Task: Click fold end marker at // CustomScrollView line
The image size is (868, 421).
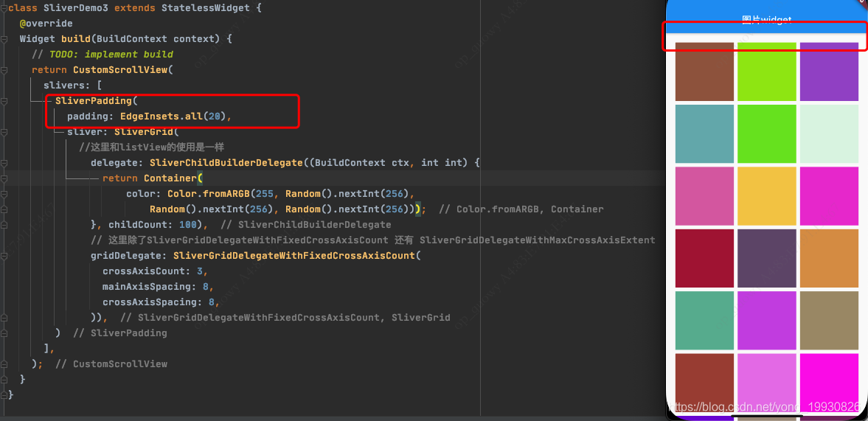Action: pos(4,364)
